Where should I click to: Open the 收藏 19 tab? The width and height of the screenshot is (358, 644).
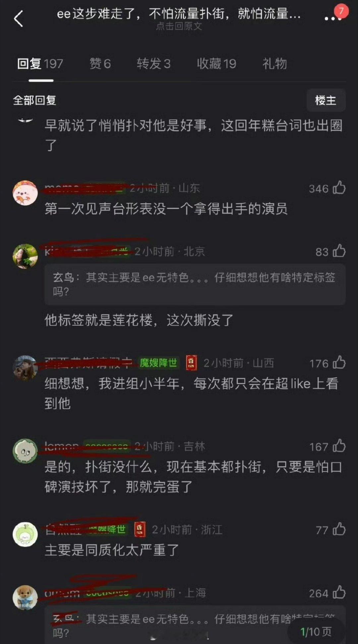[x=216, y=64]
